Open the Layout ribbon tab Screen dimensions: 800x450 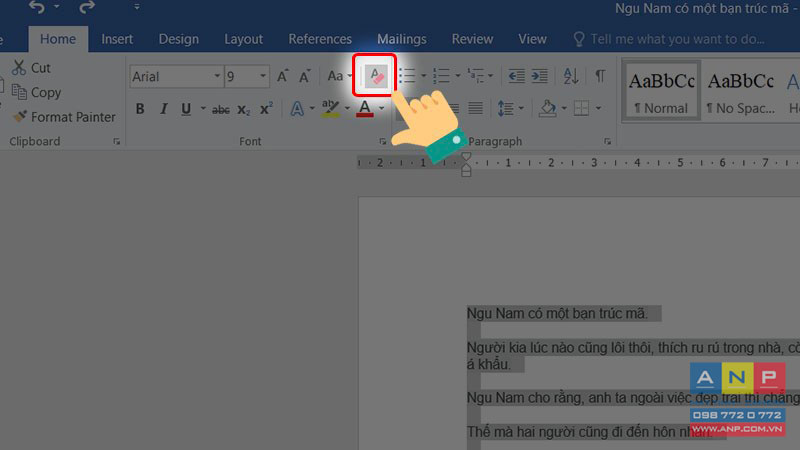pos(243,39)
